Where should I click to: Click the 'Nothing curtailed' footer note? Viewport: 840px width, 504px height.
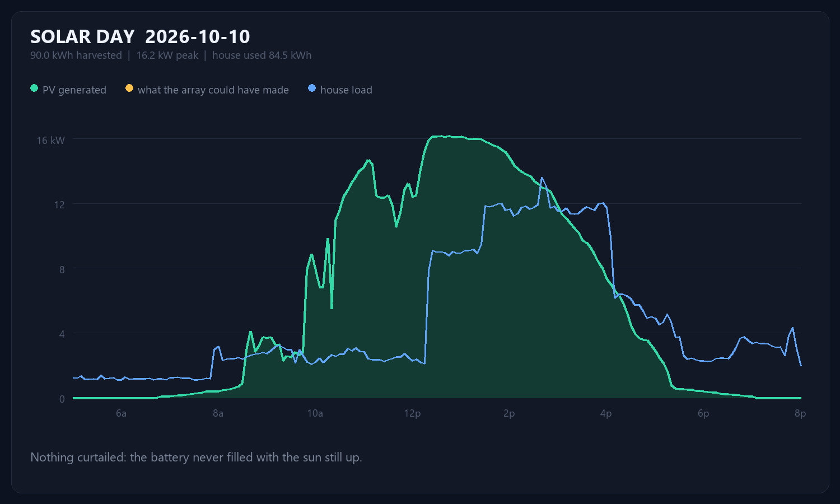196,458
